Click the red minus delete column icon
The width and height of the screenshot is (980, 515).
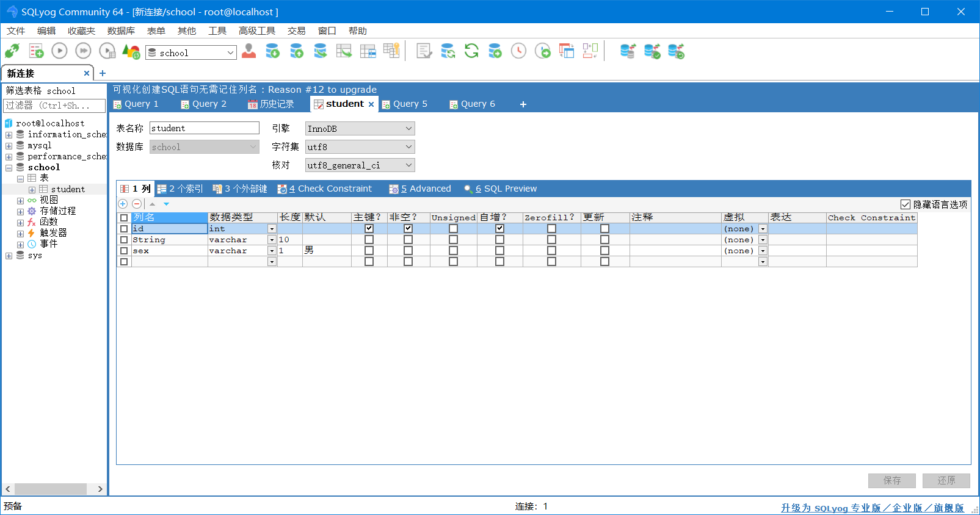point(137,204)
